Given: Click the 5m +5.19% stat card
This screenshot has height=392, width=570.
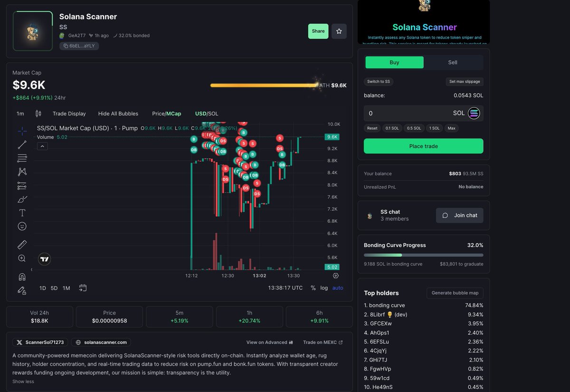Looking at the screenshot, I should pos(179,316).
